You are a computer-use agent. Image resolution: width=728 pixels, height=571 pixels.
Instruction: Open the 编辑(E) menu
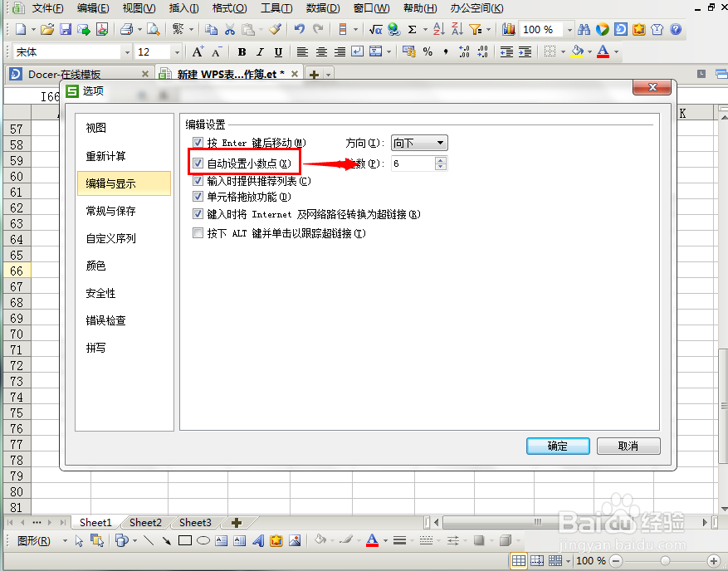(93, 8)
